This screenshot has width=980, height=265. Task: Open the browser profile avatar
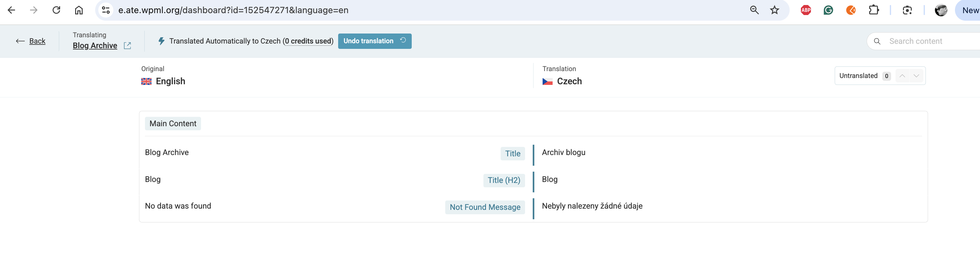pyautogui.click(x=941, y=10)
